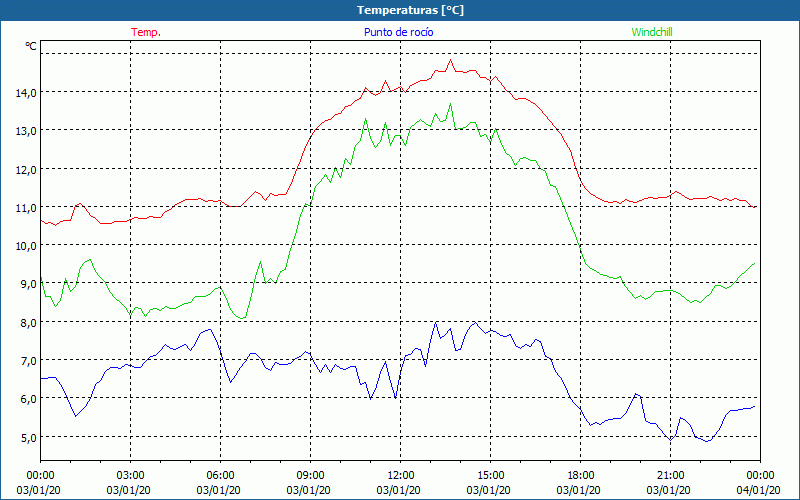This screenshot has width=800, height=500.
Task: Click the 00:00 label above 04/01/20
Action: pos(760,476)
